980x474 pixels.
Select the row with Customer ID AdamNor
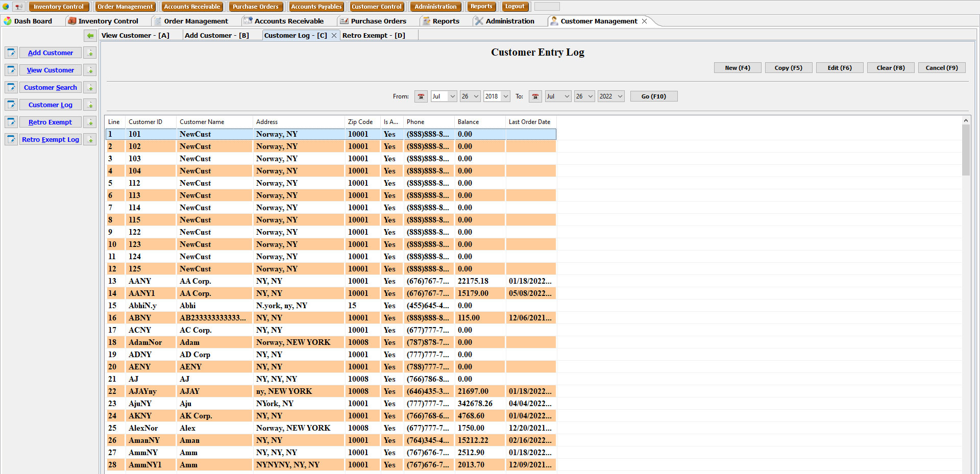tap(331, 342)
